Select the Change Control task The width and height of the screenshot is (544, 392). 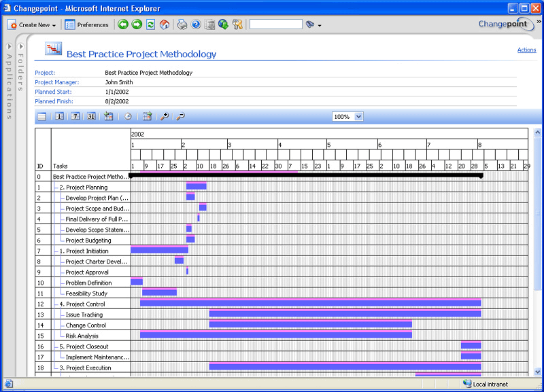pos(86,325)
